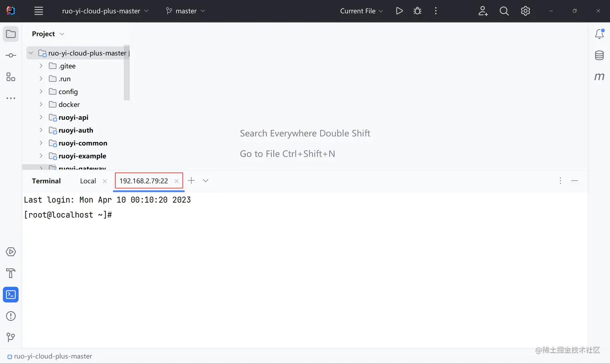Open the Commit tool window icon
The image size is (610, 364).
click(x=11, y=55)
